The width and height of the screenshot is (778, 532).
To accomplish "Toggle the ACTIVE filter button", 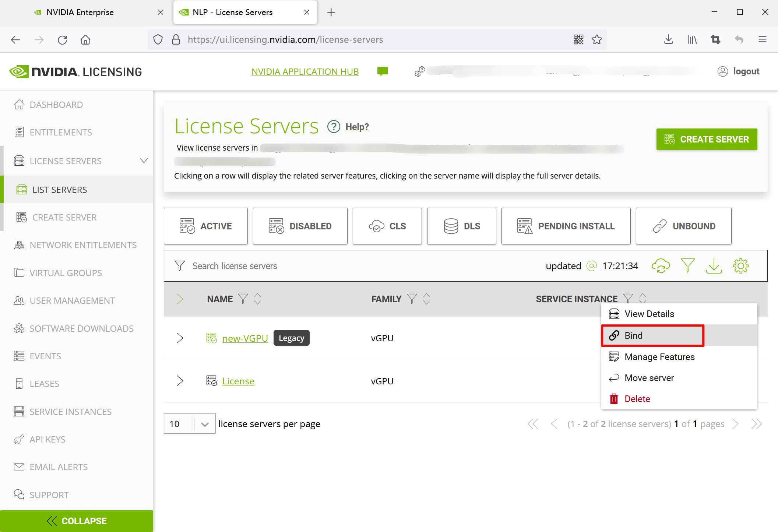I will (x=206, y=226).
